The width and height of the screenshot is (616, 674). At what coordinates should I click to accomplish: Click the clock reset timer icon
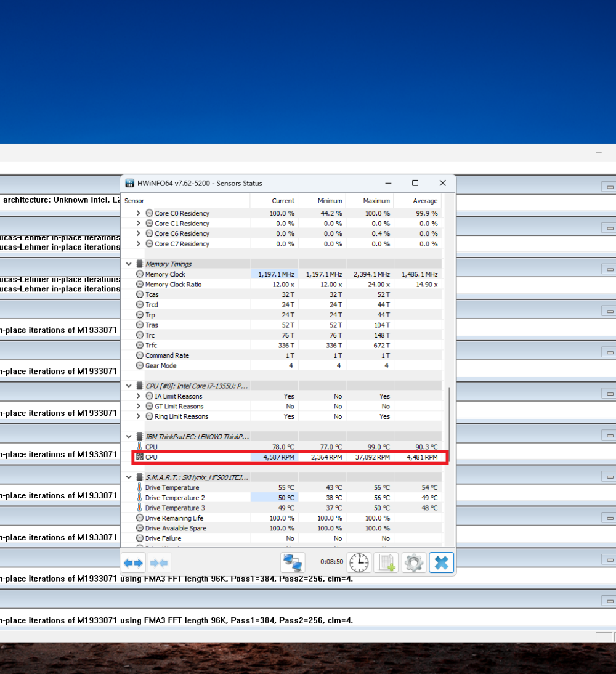tap(359, 562)
